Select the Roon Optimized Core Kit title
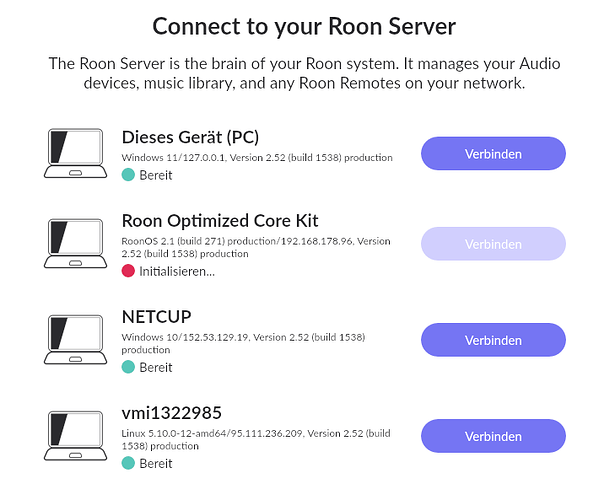The image size is (614, 500). [220, 221]
